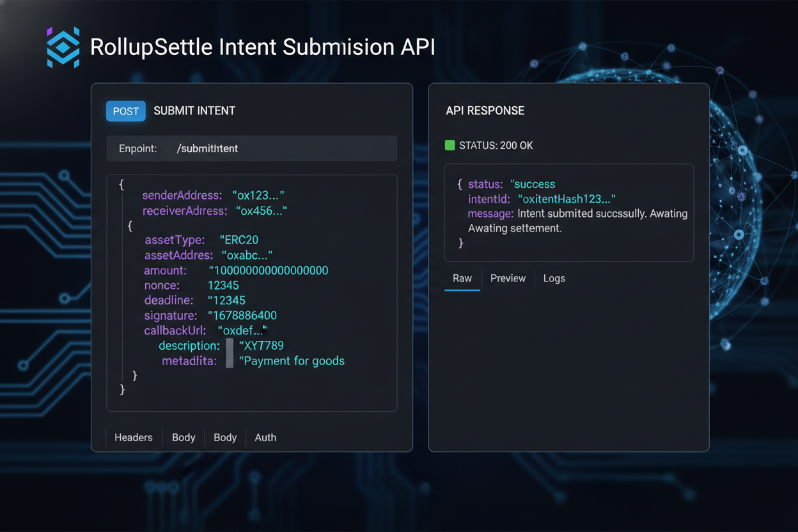Select the intentId hash in the response
The width and height of the screenshot is (798, 532).
point(566,199)
